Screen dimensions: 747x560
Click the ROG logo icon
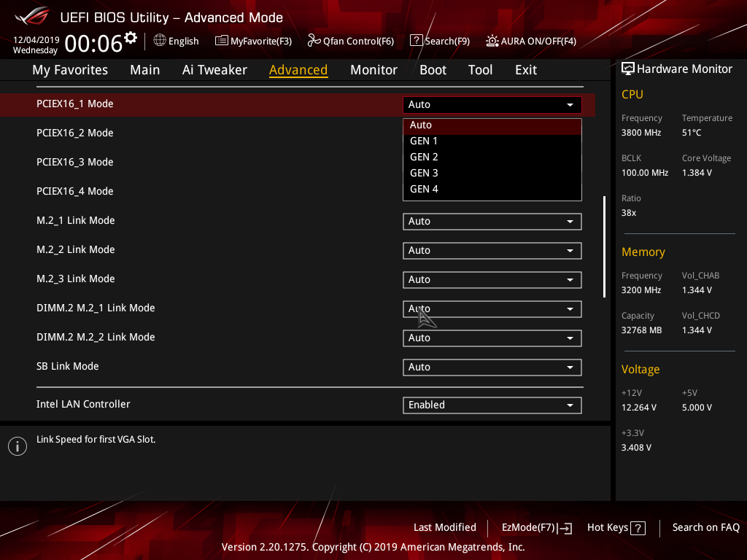[32, 16]
